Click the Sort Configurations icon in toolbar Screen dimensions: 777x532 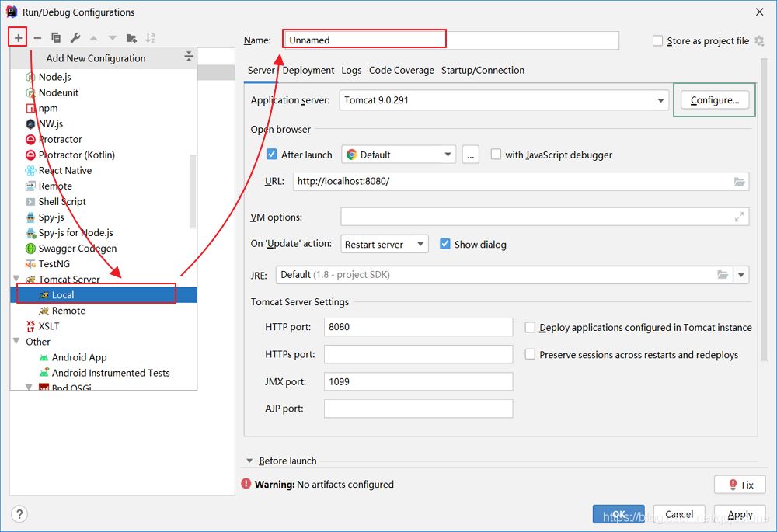pos(150,37)
